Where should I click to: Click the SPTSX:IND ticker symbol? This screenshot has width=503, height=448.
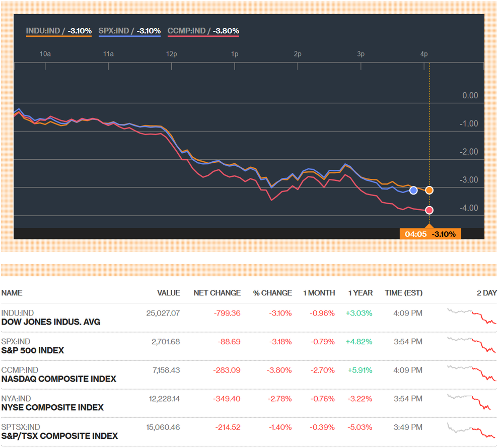(21, 427)
